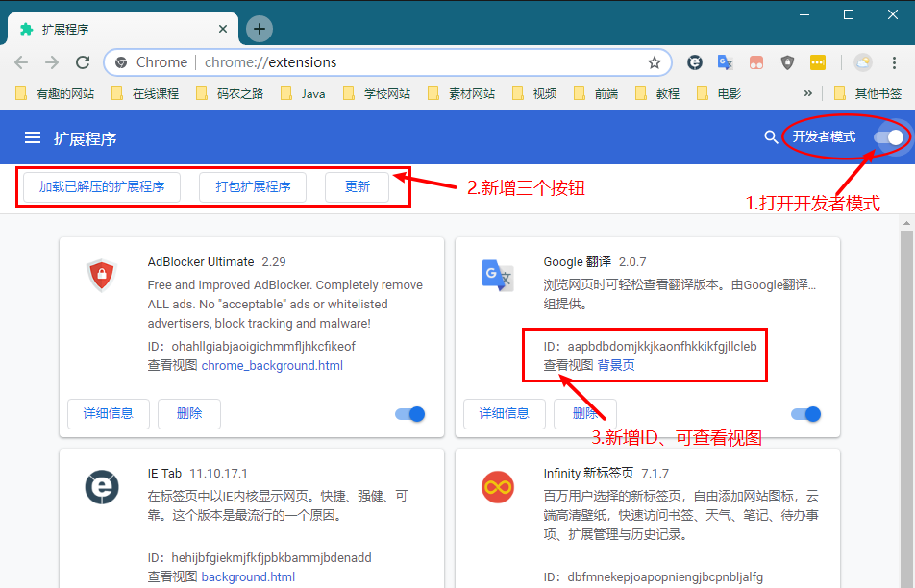Open IE Tab background.html link
This screenshot has width=915, height=588.
248,576
